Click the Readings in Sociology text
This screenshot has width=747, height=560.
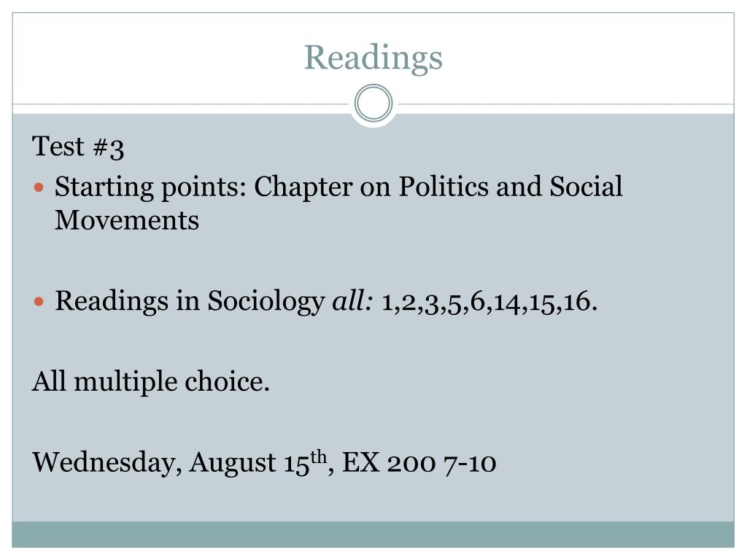[x=190, y=301]
